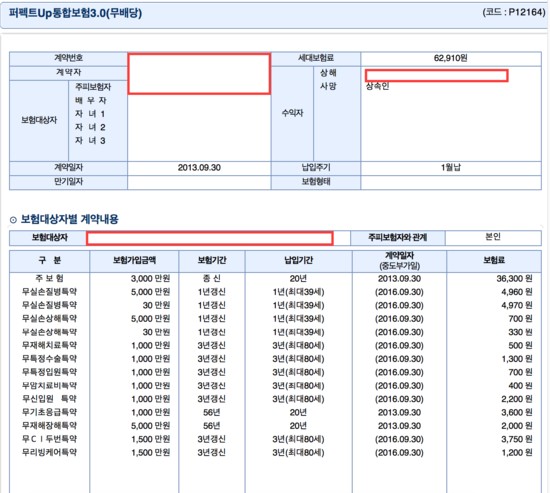Click the '자녀 1' row label
The height and width of the screenshot is (493, 550).
[x=90, y=114]
